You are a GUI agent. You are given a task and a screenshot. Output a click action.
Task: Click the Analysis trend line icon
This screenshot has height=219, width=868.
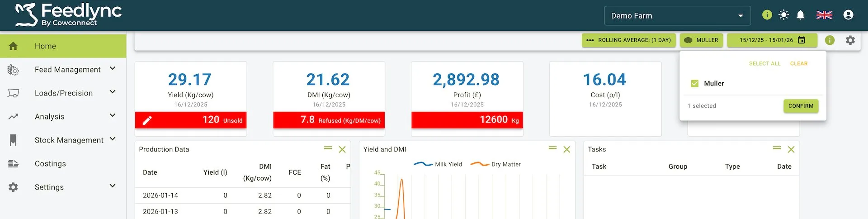click(x=13, y=117)
